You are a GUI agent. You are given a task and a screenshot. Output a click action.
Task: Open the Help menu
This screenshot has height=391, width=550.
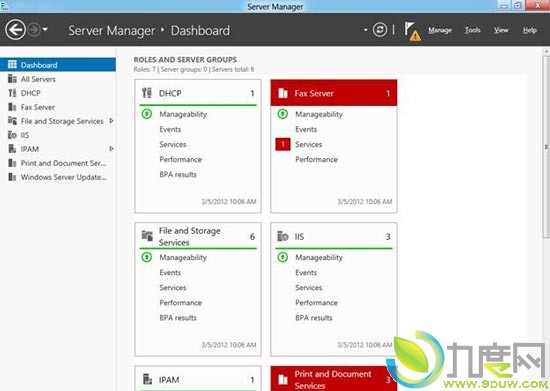530,30
